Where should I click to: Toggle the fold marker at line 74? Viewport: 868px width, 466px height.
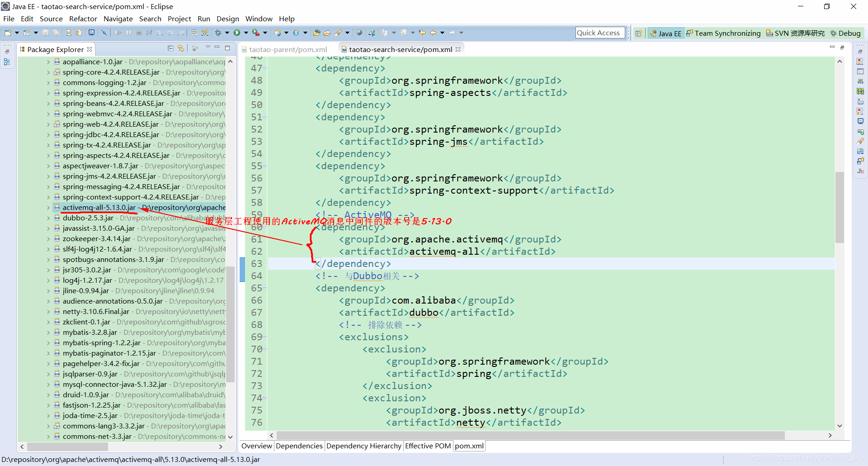(x=265, y=398)
